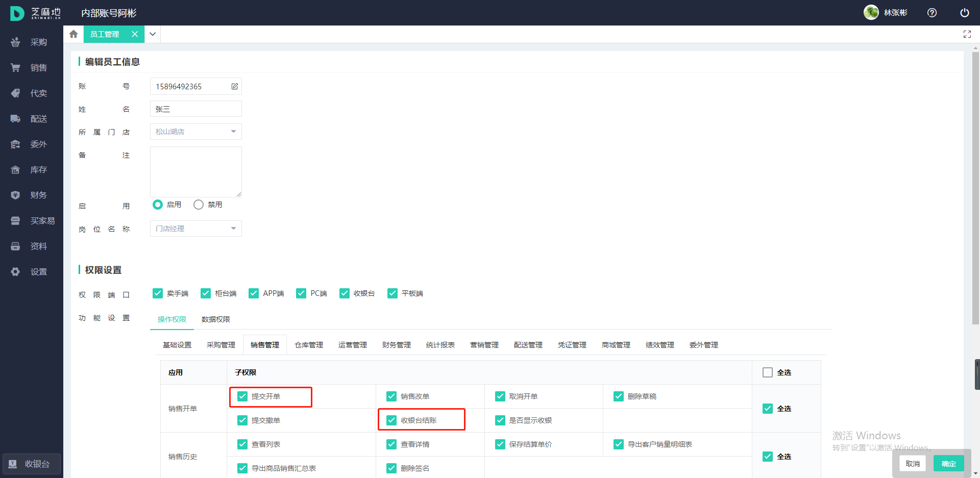Image resolution: width=980 pixels, height=478 pixels.
Task: Toggle the 删除草稿 permission
Action: (619, 396)
